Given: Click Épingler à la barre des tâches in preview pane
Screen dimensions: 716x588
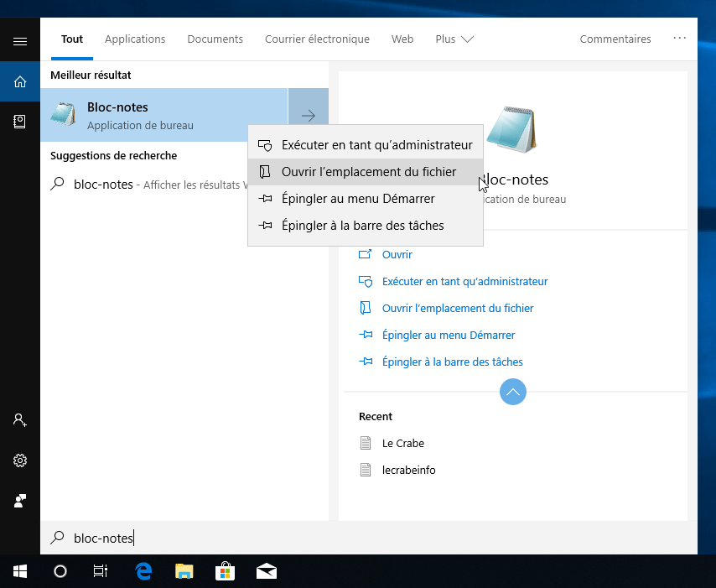Looking at the screenshot, I should (452, 362).
